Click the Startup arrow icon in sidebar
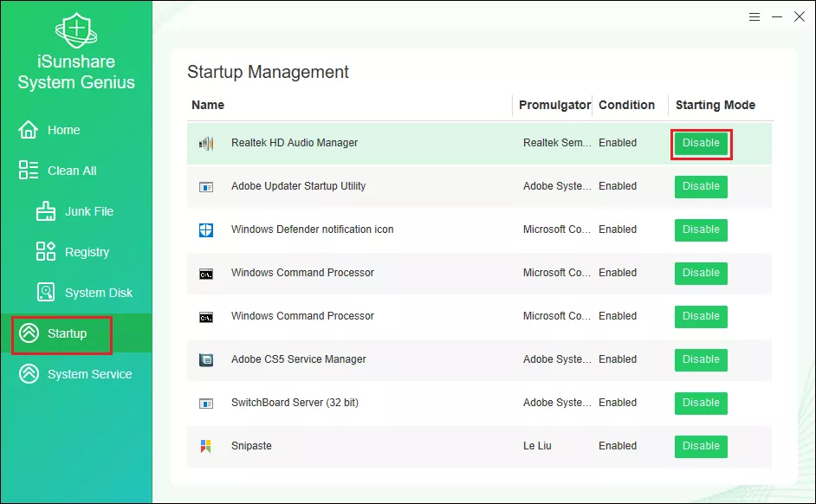The height and width of the screenshot is (504, 816). [x=29, y=333]
